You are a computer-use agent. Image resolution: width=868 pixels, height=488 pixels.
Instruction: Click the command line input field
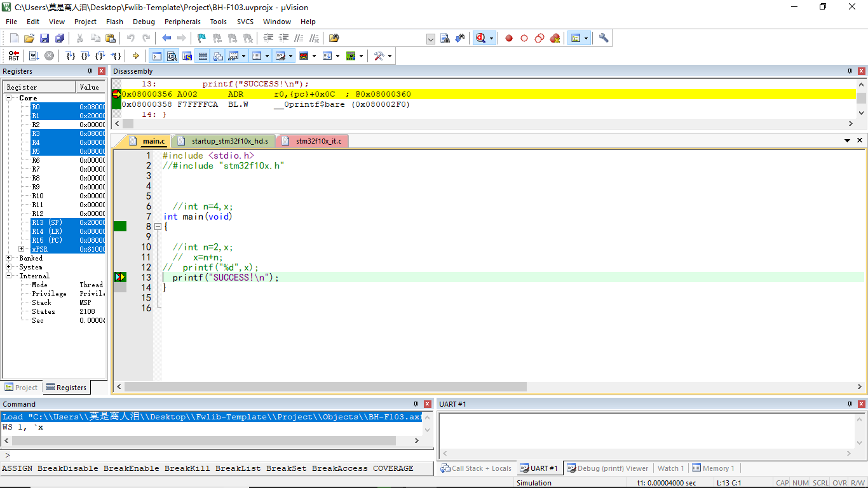216,455
